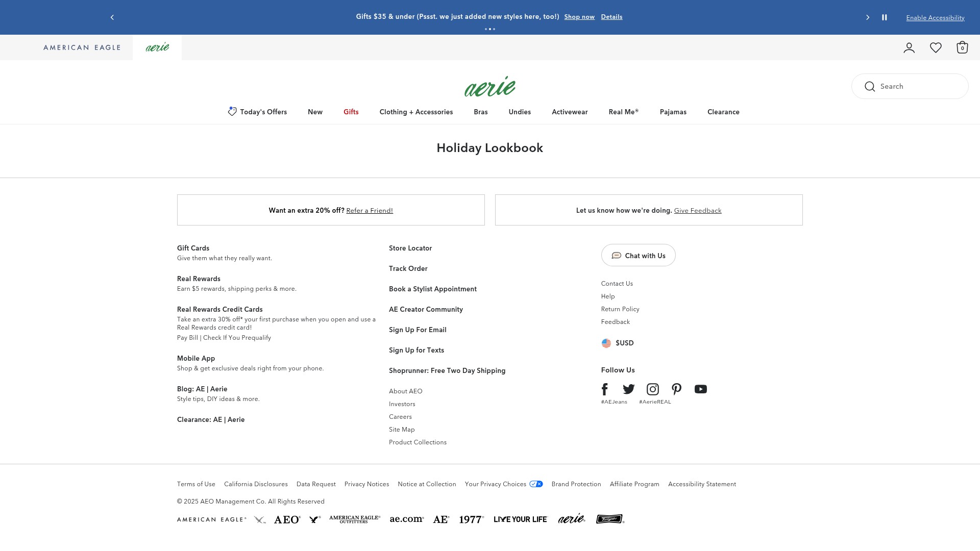The height and width of the screenshot is (551, 980).
Task: Focus the Search input field
Action: pyautogui.click(x=910, y=86)
